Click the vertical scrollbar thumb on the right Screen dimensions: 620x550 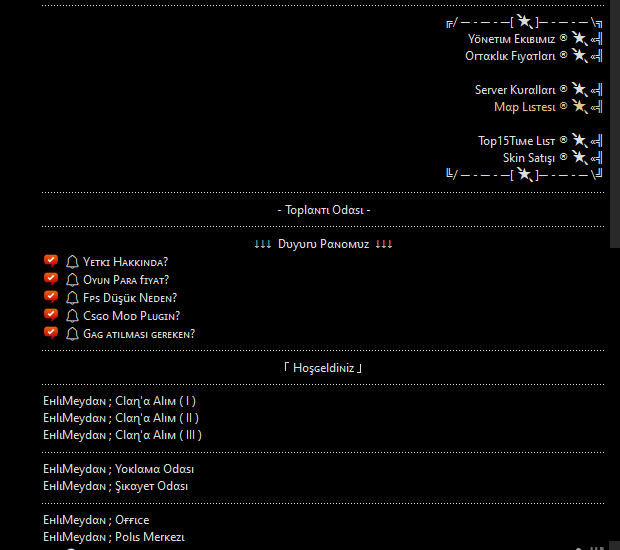point(615,124)
